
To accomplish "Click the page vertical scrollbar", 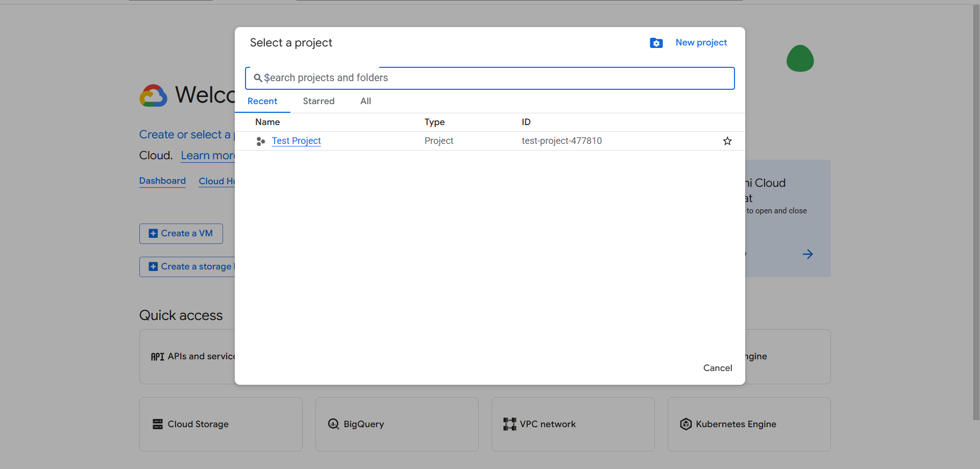I will point(976,213).
